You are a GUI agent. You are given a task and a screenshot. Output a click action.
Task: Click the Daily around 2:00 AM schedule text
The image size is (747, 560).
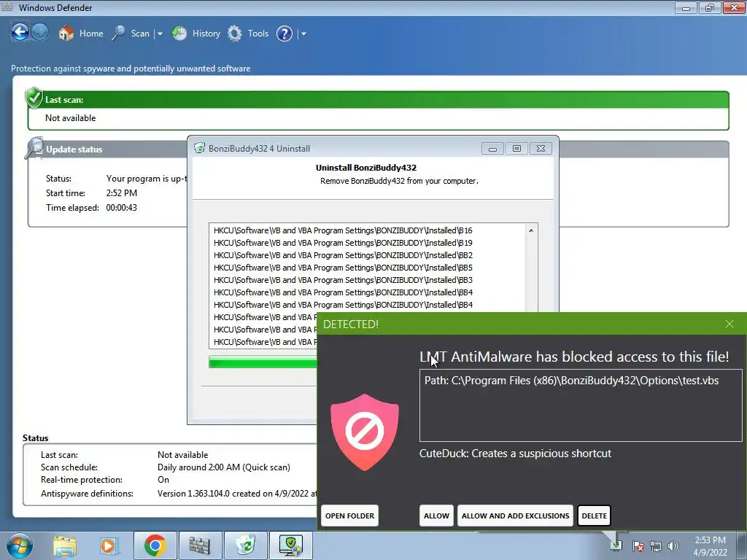point(223,467)
